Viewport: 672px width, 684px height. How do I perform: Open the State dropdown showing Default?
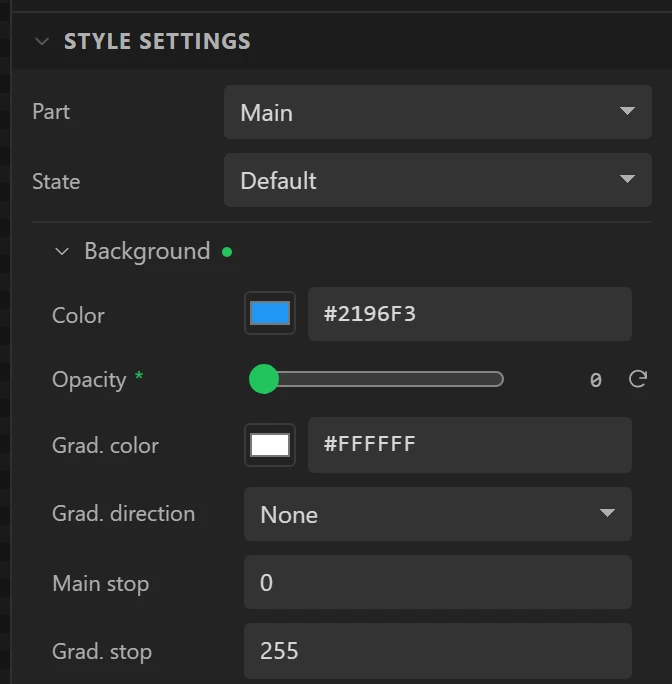coord(438,180)
